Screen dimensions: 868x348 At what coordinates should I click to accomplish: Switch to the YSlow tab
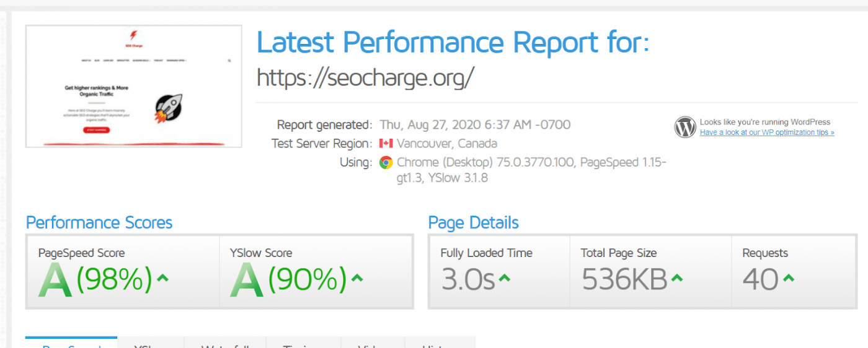tap(151, 343)
